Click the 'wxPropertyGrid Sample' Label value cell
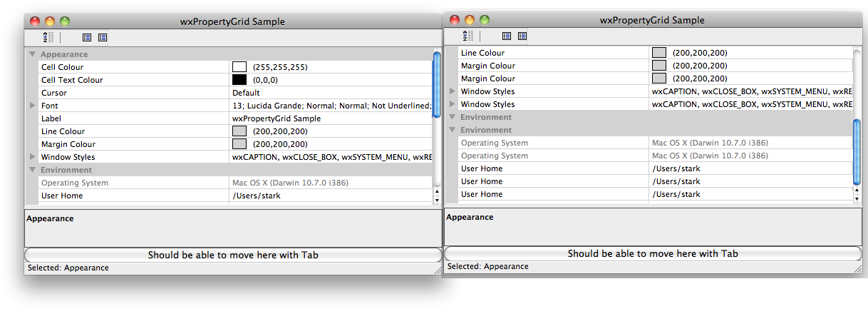 tap(277, 118)
